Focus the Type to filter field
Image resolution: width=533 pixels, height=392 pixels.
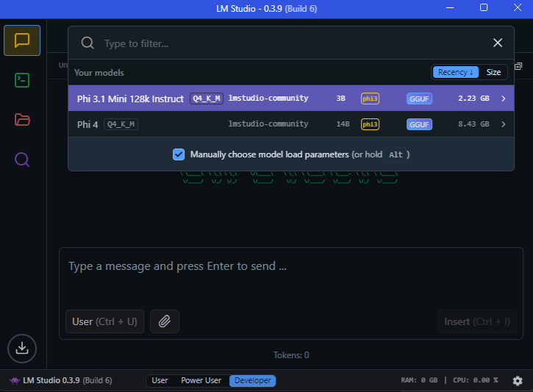pyautogui.click(x=293, y=43)
